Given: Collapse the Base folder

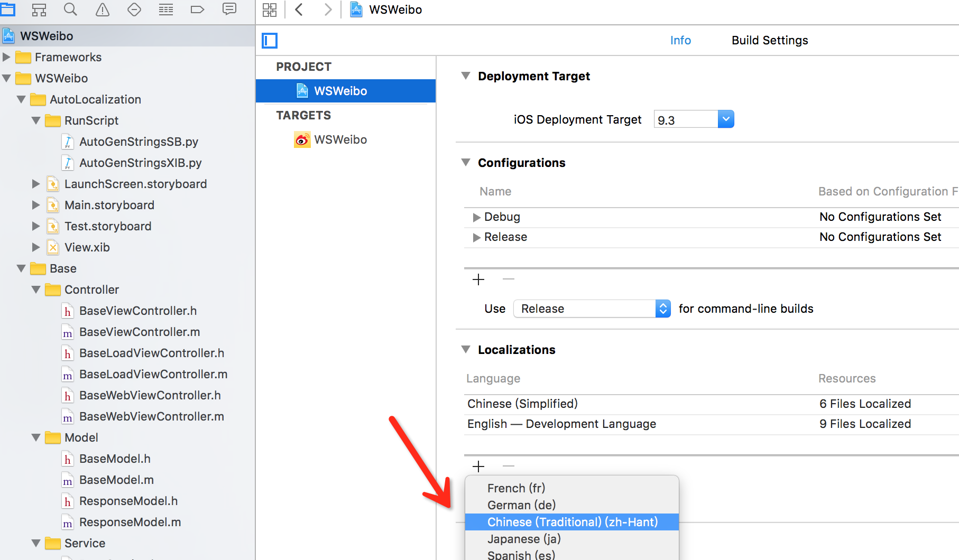Looking at the screenshot, I should click(x=21, y=268).
